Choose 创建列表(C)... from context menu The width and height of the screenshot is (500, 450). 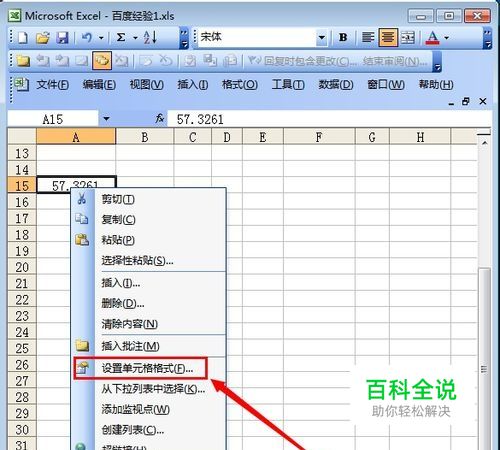(149, 430)
